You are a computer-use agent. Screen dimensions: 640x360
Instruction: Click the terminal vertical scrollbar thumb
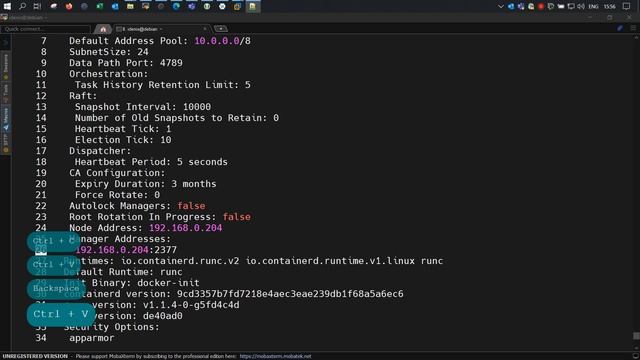pyautogui.click(x=636, y=336)
